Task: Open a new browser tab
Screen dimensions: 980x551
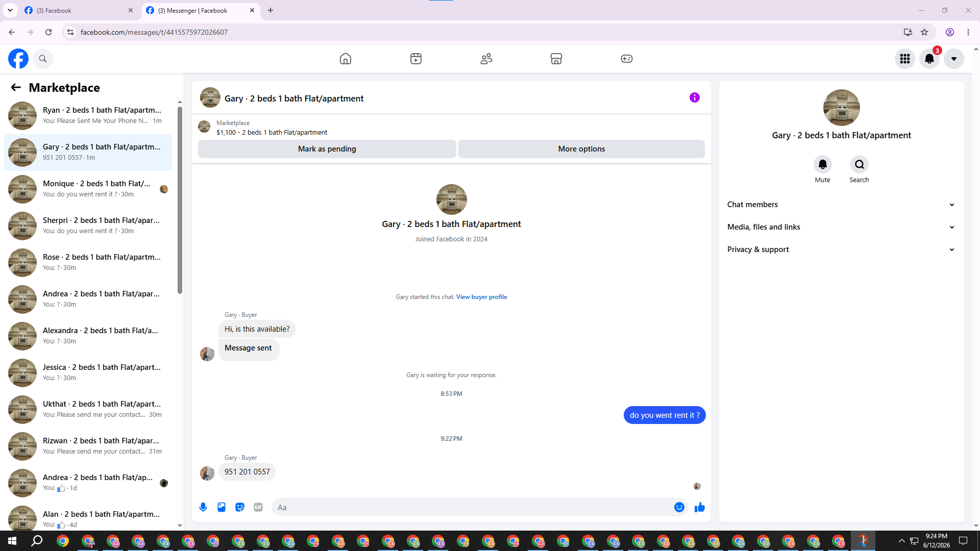Action: 271,10
